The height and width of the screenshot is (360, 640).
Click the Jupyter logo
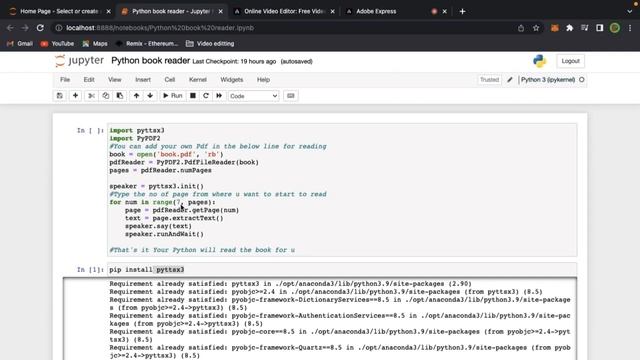coord(79,61)
